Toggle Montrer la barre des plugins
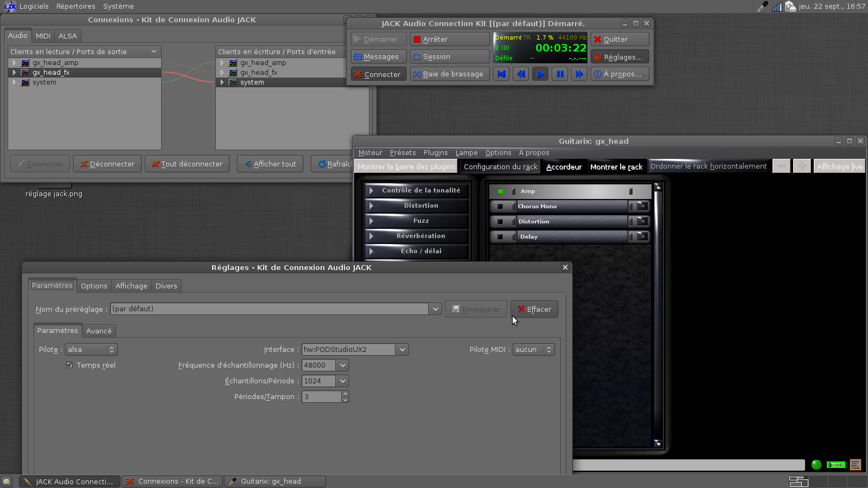Viewport: 868px width, 488px height. [406, 166]
